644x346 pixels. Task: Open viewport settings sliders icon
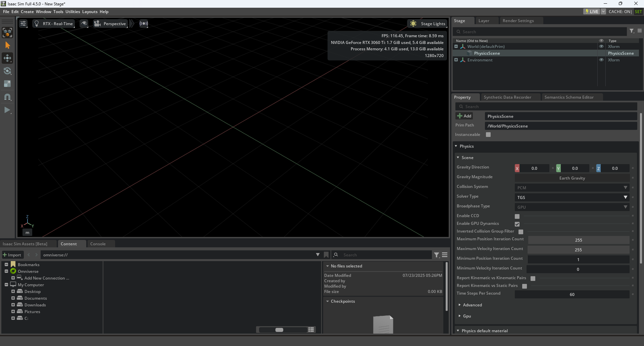pos(23,23)
